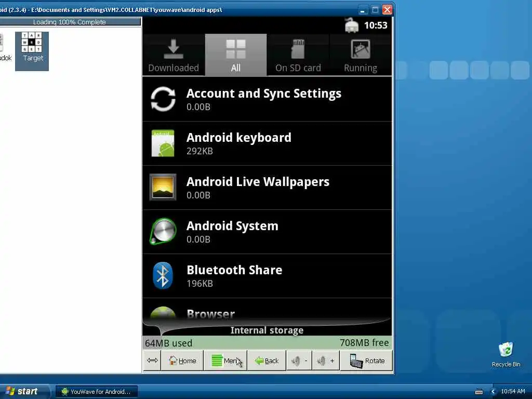The width and height of the screenshot is (532, 399).
Task: Select the Target app in the apps panel
Action: pos(32,51)
